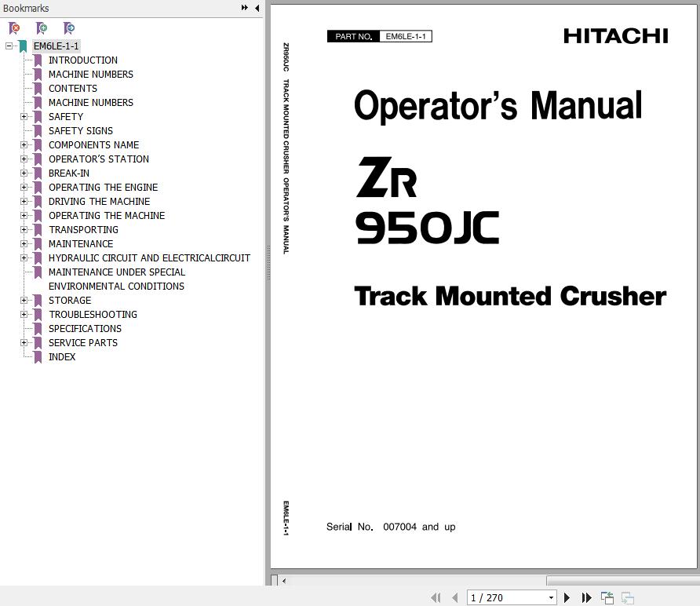700x606 pixels.
Task: Select the EM6LE-1-1 root bookmark
Action: tap(56, 46)
